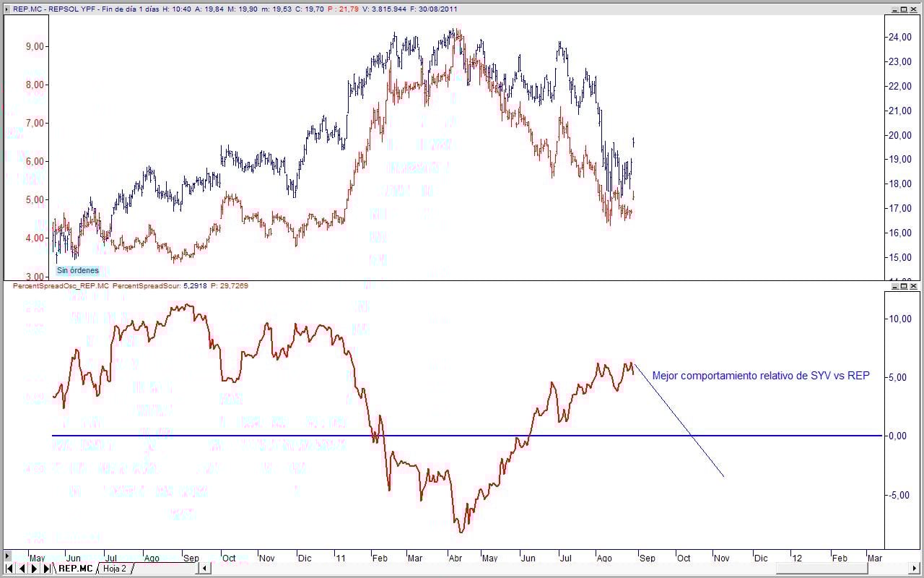Click the 'Sin órdenes' label

[x=77, y=271]
